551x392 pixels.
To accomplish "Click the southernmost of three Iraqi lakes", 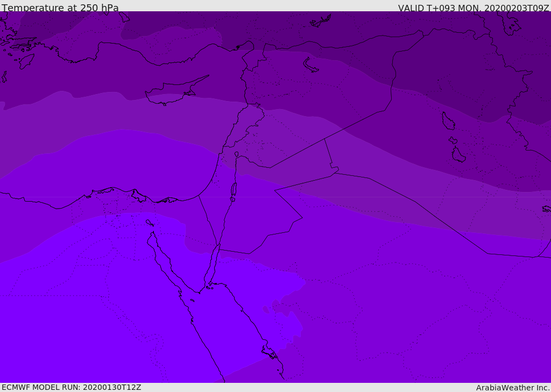I will point(458,155).
